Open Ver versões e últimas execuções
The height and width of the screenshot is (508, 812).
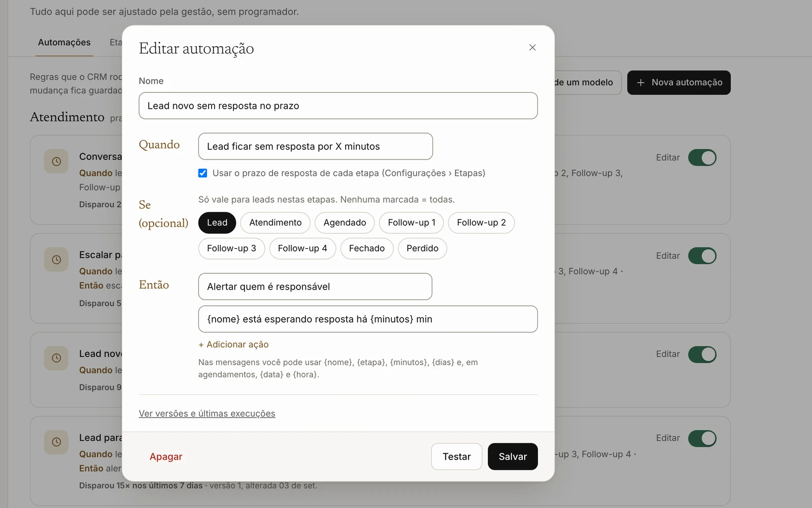[207, 414]
